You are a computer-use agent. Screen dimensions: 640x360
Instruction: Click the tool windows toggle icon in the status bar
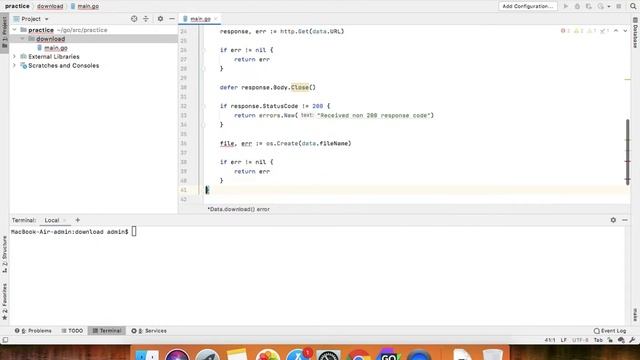pyautogui.click(x=5, y=340)
